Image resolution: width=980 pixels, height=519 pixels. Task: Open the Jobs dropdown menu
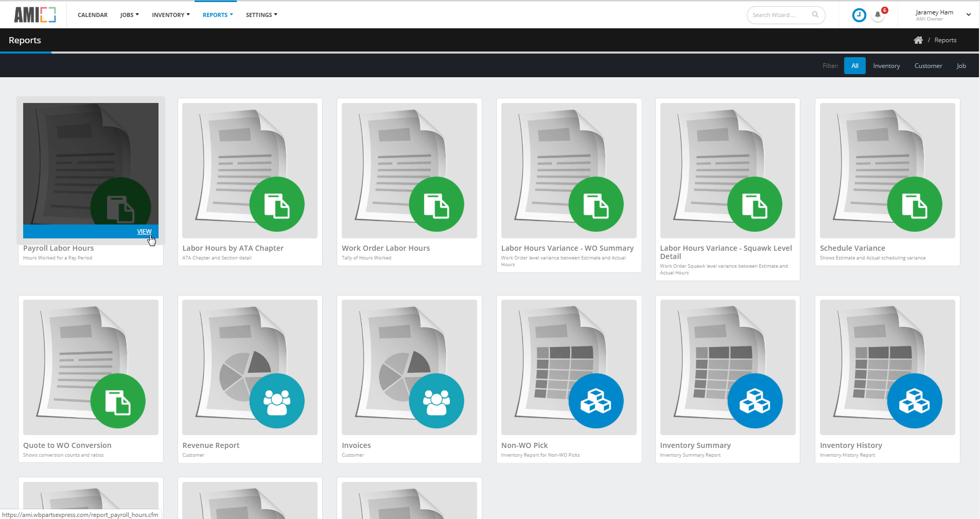(x=130, y=15)
